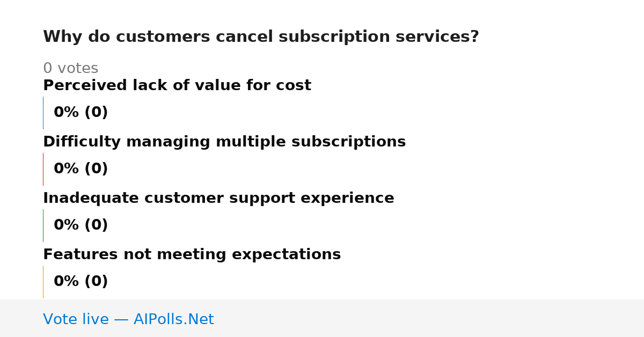Click the 'Vote live' text in footer

[x=76, y=320]
